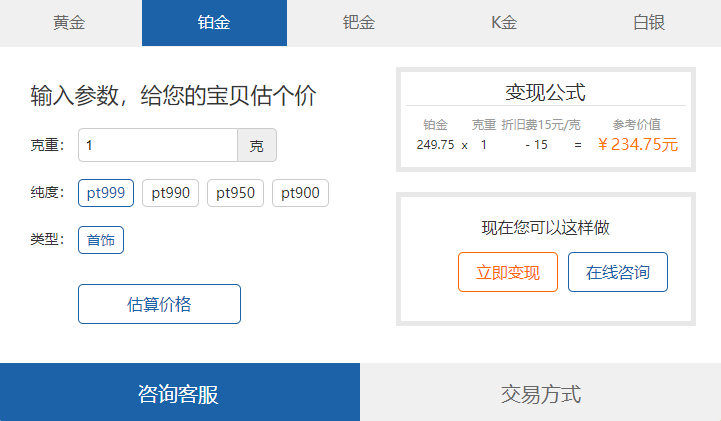Click the - 15 depreciation value
Screen dimensions: 721x421
point(536,145)
